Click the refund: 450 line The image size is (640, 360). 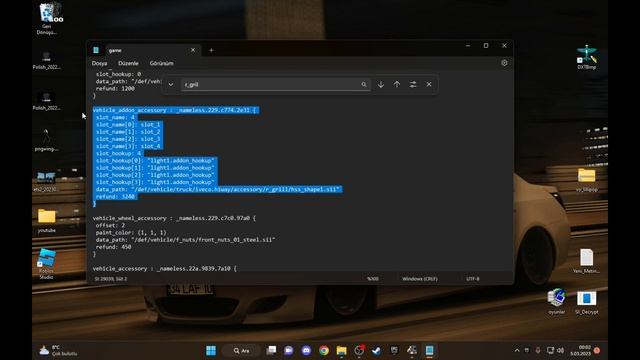[113, 247]
